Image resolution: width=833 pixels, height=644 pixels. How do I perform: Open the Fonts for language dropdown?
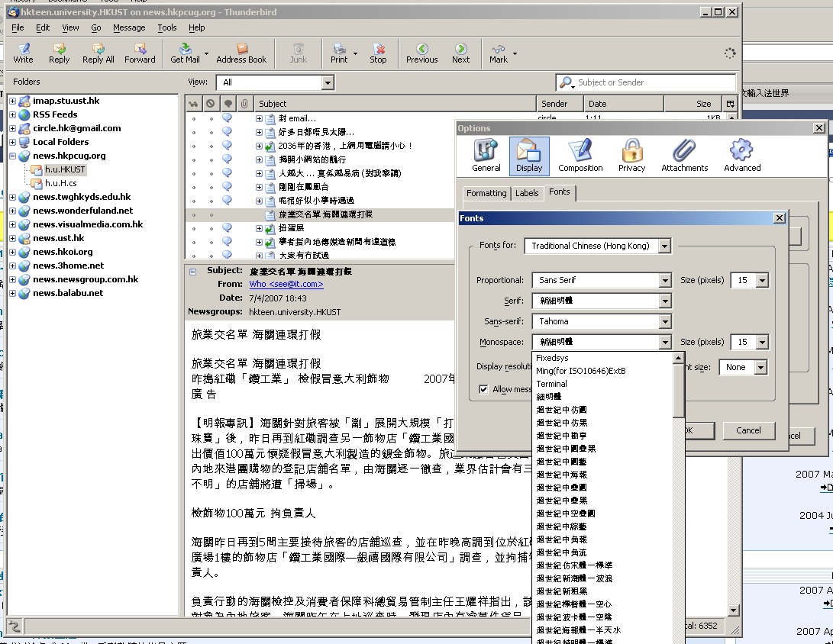tap(664, 246)
